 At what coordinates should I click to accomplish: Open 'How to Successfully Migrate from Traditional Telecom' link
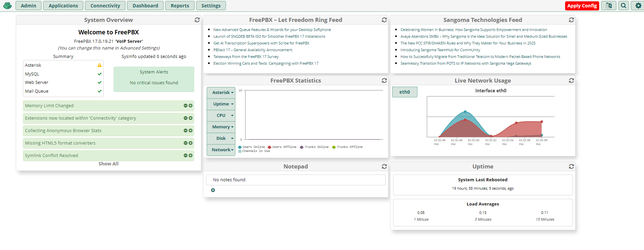coord(480,57)
